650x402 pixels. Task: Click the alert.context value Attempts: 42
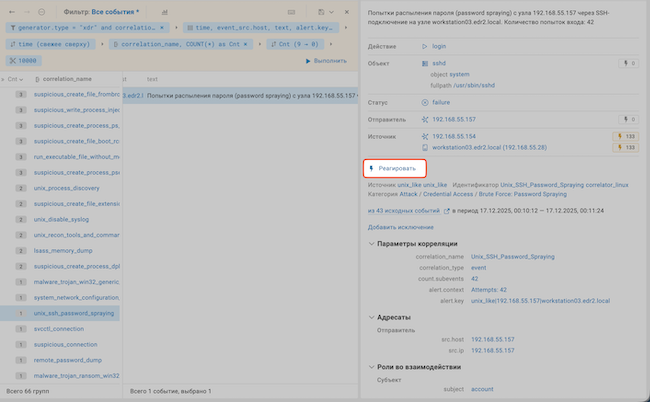coord(488,290)
